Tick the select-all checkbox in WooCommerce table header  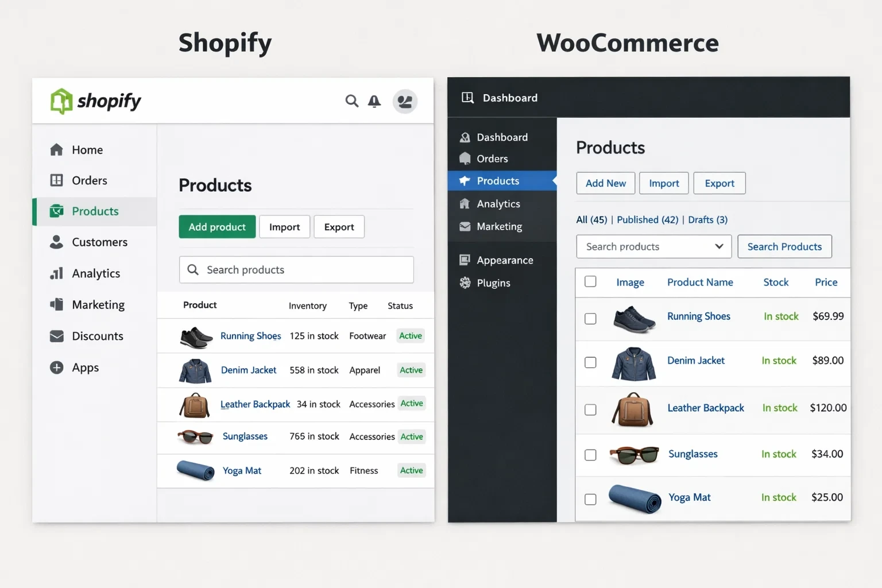pos(590,281)
